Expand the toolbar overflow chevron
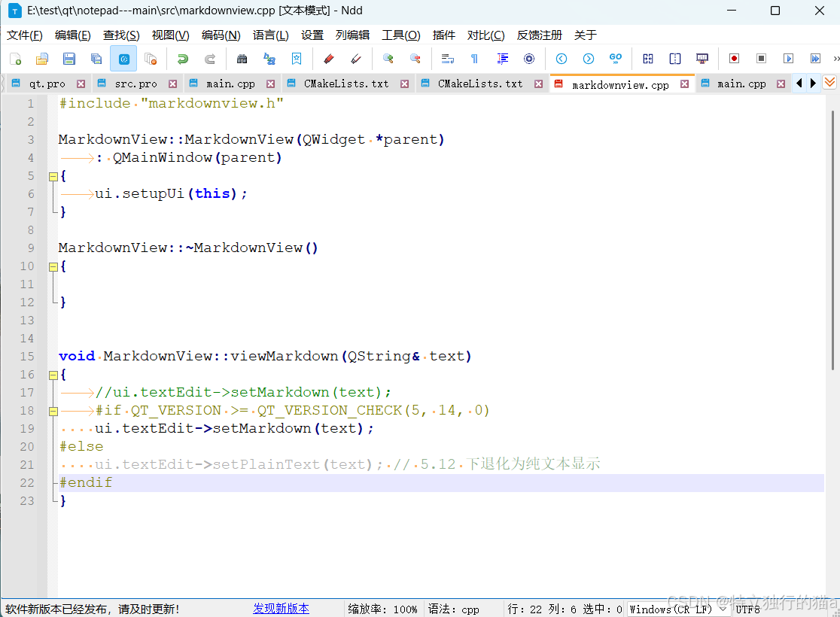The image size is (840, 617). pos(835,59)
